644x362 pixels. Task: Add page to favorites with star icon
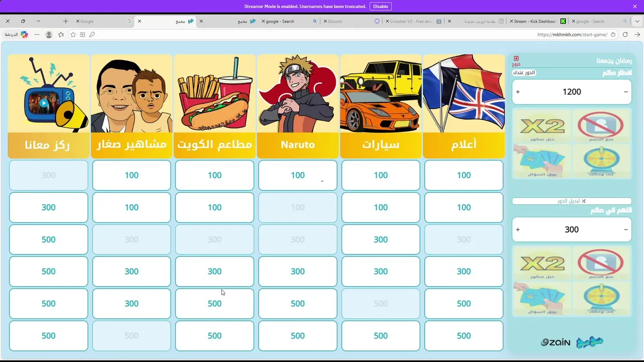click(73, 35)
